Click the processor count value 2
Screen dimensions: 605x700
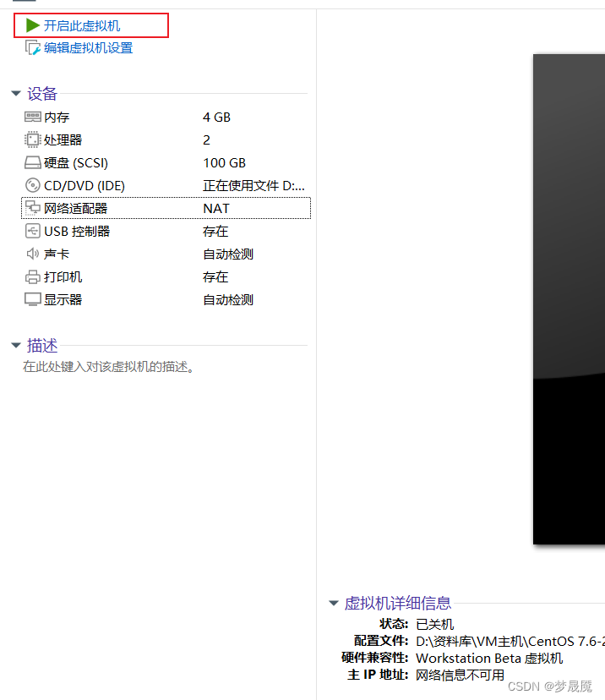tap(206, 140)
